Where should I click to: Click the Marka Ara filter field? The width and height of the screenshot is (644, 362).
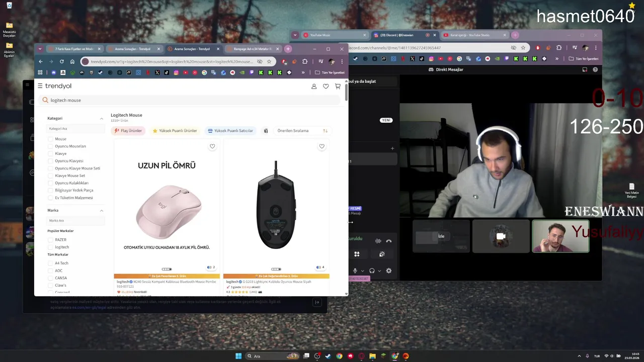[75, 221]
